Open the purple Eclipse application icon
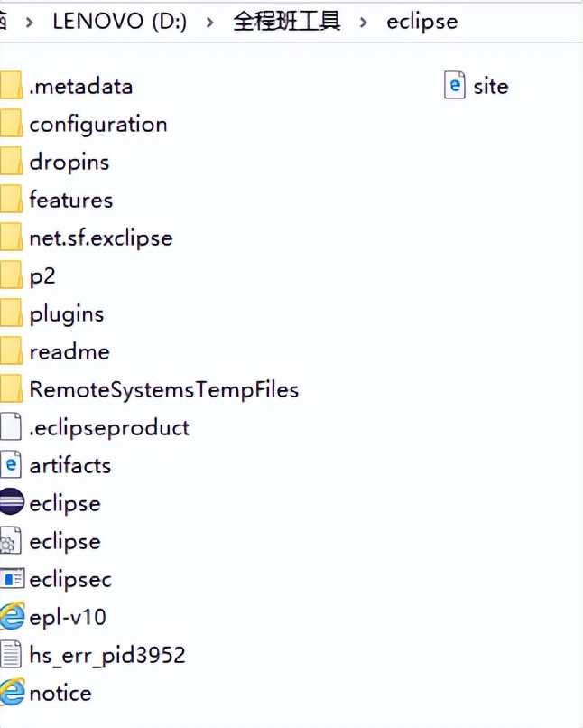The height and width of the screenshot is (728, 583). 12,503
